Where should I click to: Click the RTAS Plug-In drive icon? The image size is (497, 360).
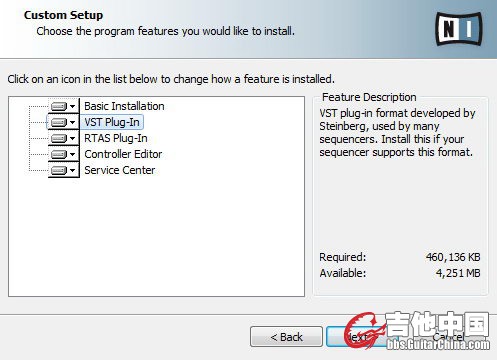click(x=59, y=138)
